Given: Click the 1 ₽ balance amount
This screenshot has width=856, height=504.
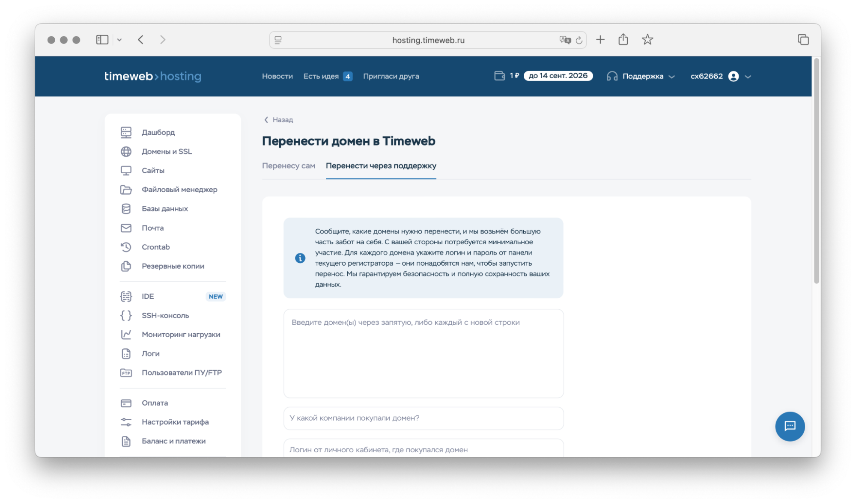Looking at the screenshot, I should coord(514,76).
